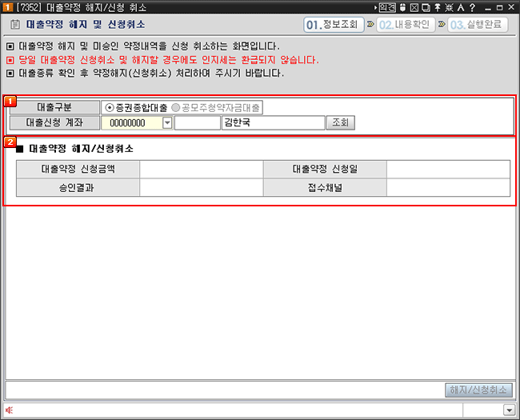520x420 pixels.
Task: Click the 인쇄 print icon in title bar
Action: pyautogui.click(x=386, y=6)
